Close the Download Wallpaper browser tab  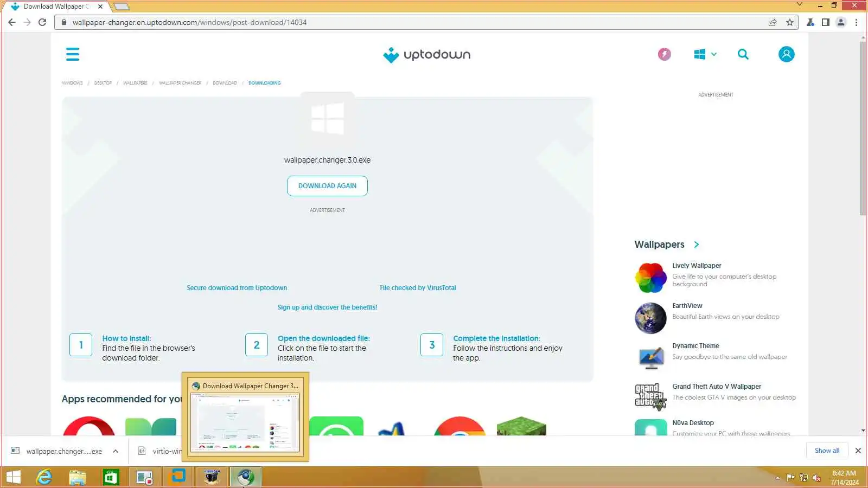100,7
